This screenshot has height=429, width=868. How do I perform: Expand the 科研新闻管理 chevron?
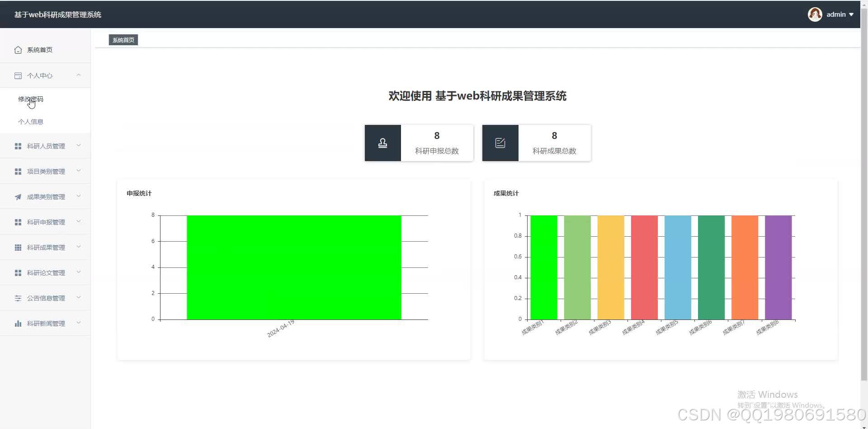[79, 323]
